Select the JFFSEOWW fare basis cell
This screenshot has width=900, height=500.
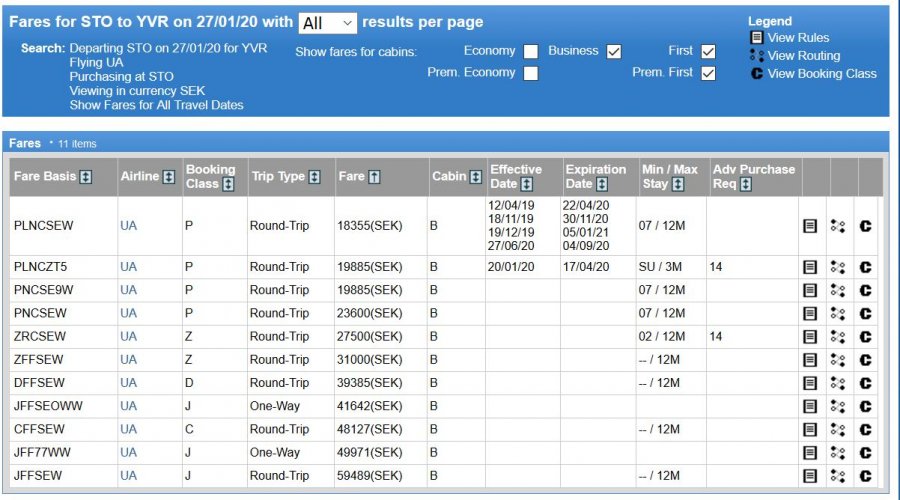pos(48,406)
